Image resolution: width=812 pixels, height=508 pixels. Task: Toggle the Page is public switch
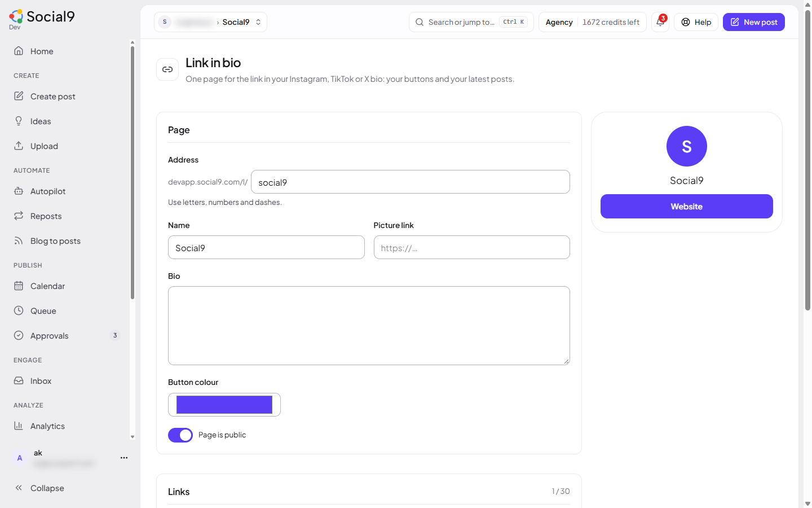tap(180, 435)
